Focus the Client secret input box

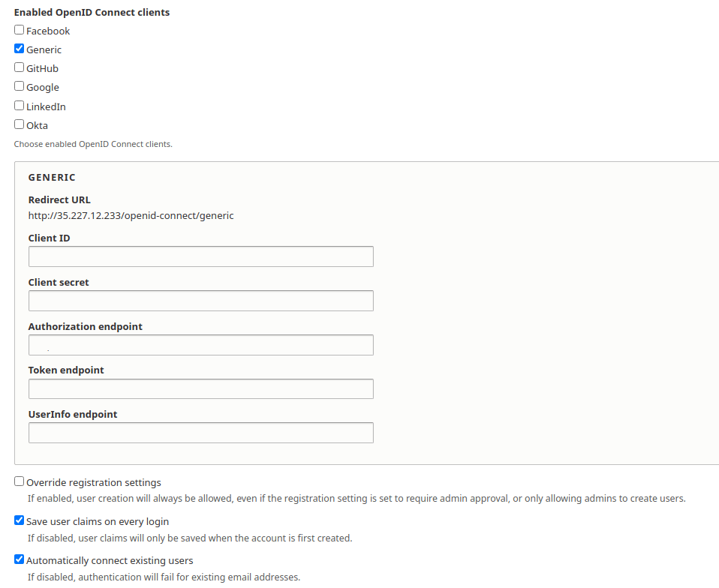click(x=200, y=300)
